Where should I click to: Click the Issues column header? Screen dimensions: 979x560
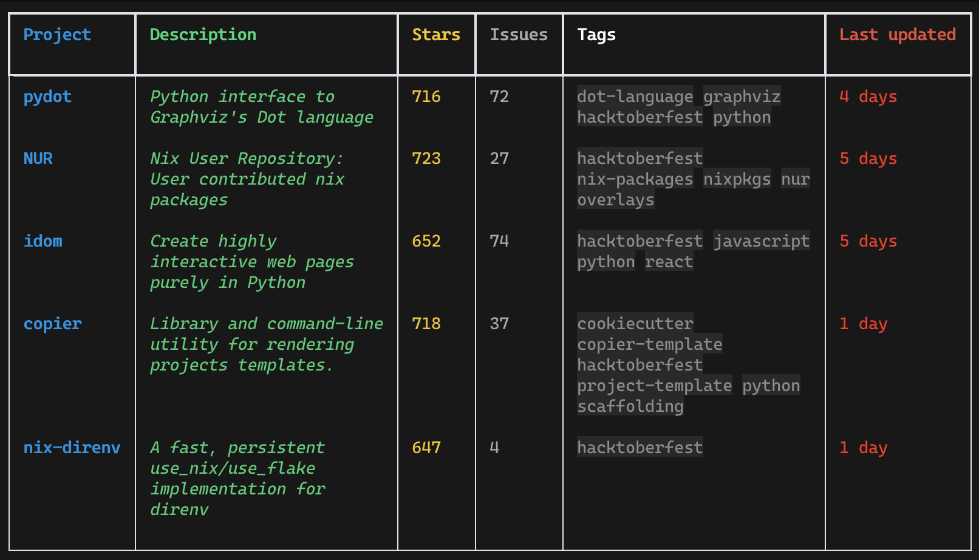(519, 35)
